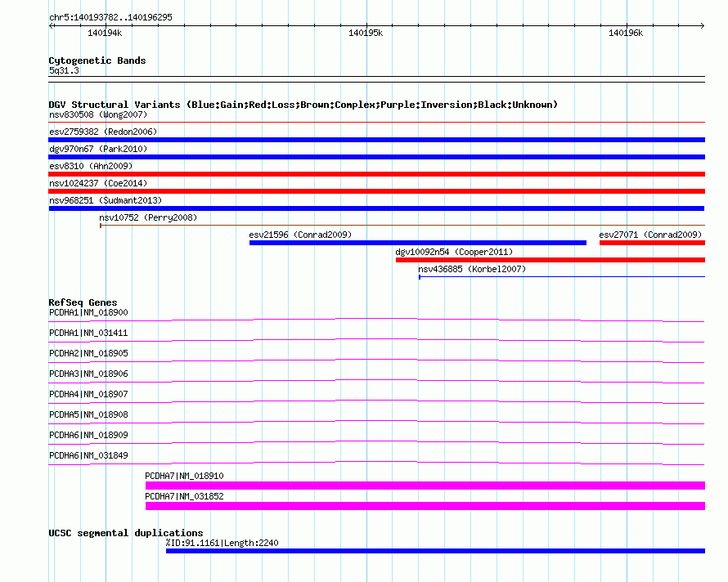Click the magenta PCDHA7|NM_031852 exon bar

[x=425, y=506]
